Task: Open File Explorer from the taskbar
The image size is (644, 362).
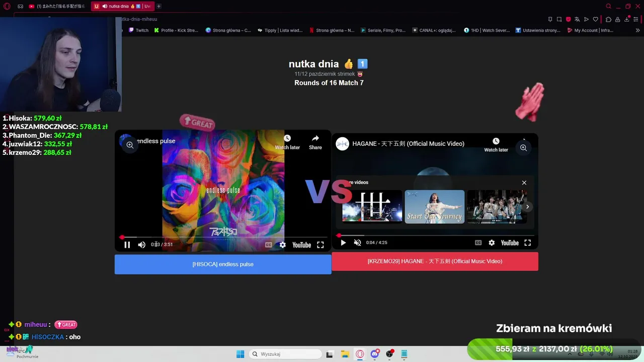Action: click(x=345, y=354)
